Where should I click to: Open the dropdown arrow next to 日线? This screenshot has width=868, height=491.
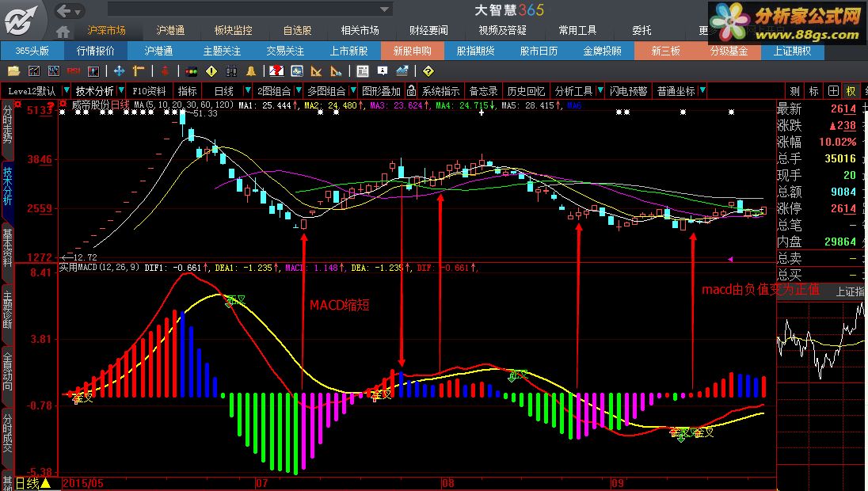[x=247, y=90]
